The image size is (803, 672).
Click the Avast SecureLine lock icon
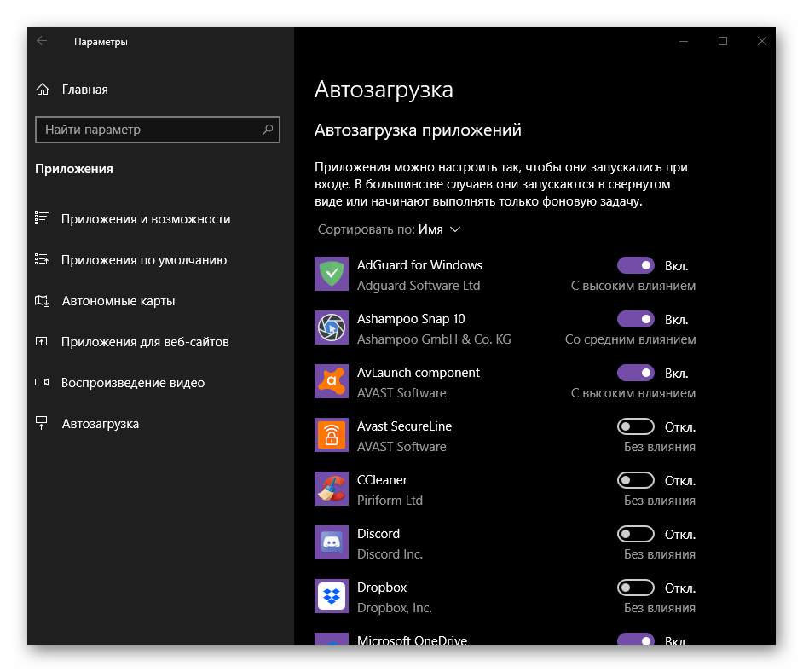point(331,436)
